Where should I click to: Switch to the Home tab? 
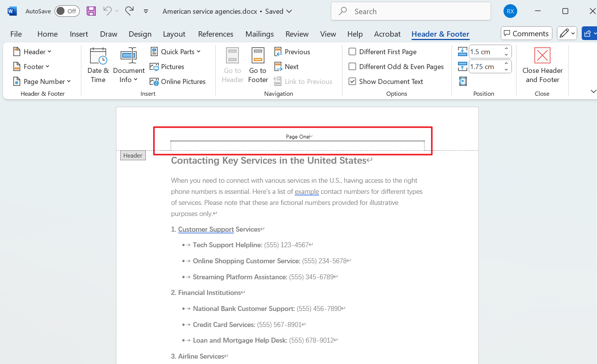point(48,34)
